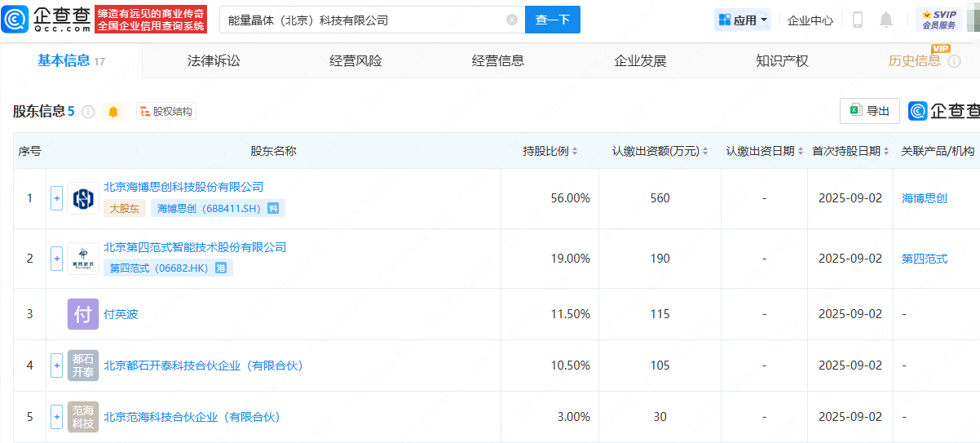Click the shareholder info help icon
980x443 pixels.
(x=88, y=112)
